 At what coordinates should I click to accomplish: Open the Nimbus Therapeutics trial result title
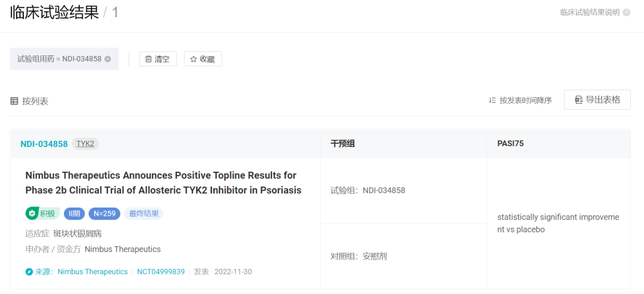click(x=163, y=182)
